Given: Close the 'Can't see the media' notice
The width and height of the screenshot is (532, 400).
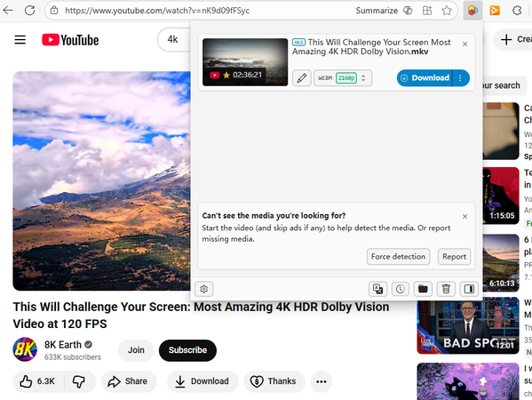Looking at the screenshot, I should 465,216.
